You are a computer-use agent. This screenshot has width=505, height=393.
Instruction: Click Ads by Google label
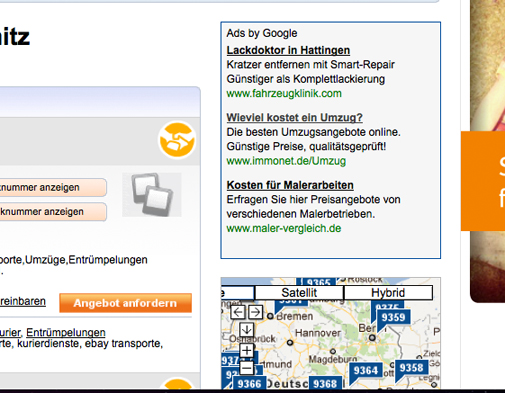click(x=262, y=33)
